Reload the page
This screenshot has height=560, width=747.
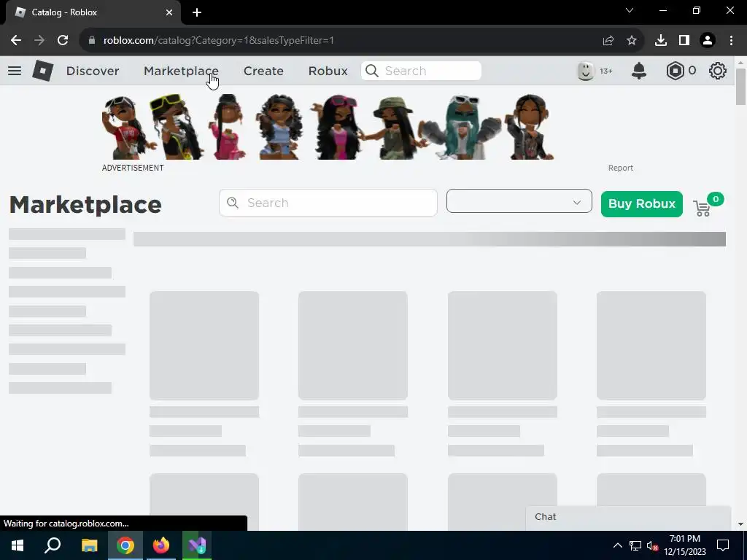pyautogui.click(x=63, y=41)
